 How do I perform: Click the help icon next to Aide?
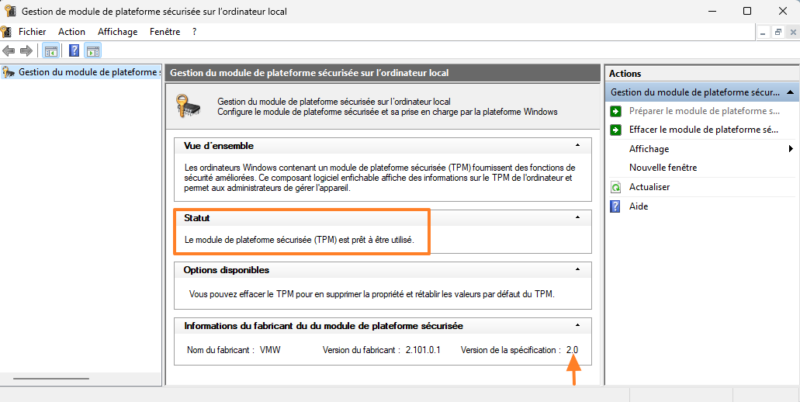pyautogui.click(x=616, y=207)
